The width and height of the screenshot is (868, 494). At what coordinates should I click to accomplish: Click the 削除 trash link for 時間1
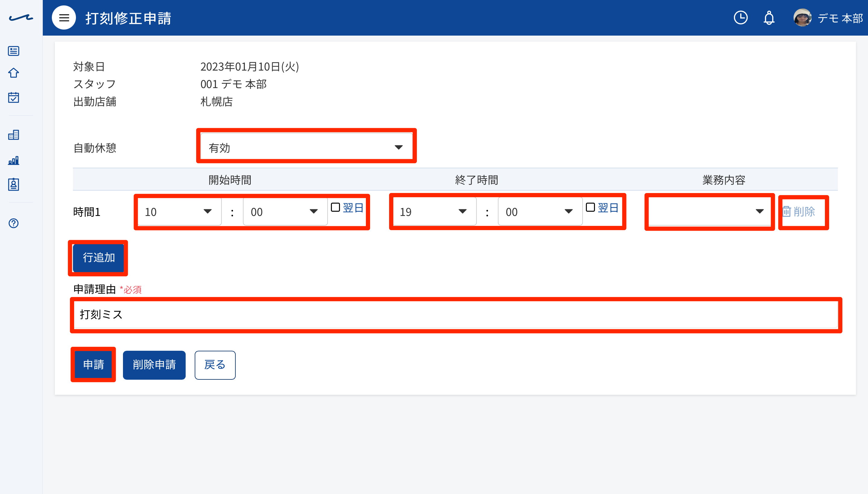(x=798, y=212)
